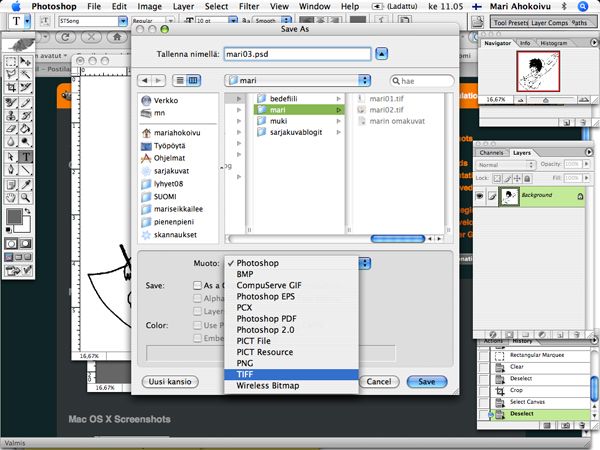Open the Muoto format dropdown arrows

(x=365, y=263)
